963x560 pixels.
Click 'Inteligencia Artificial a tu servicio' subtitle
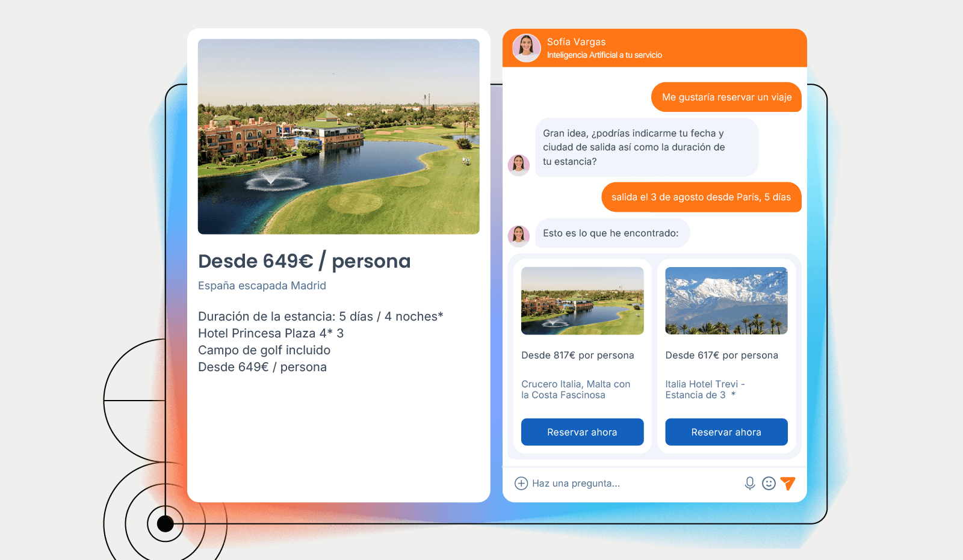point(604,55)
